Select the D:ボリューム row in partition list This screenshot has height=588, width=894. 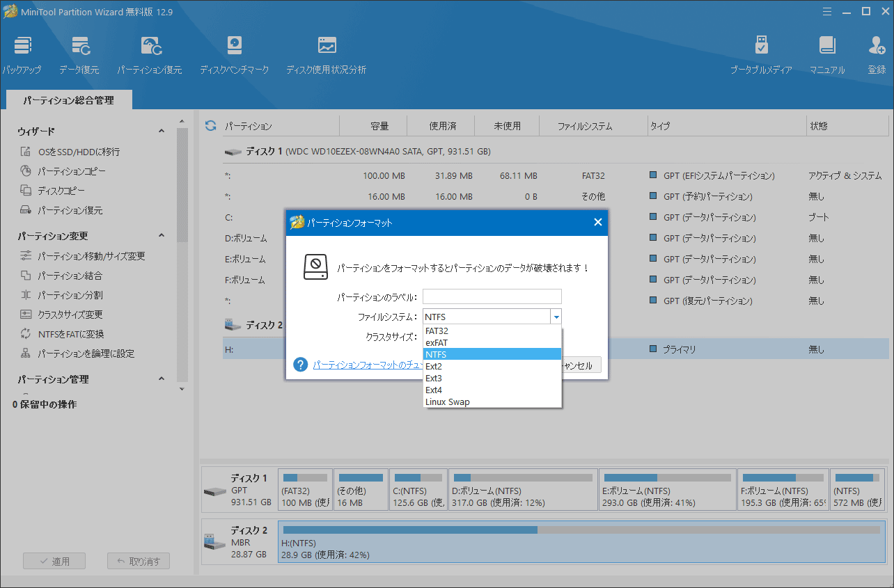point(556,238)
